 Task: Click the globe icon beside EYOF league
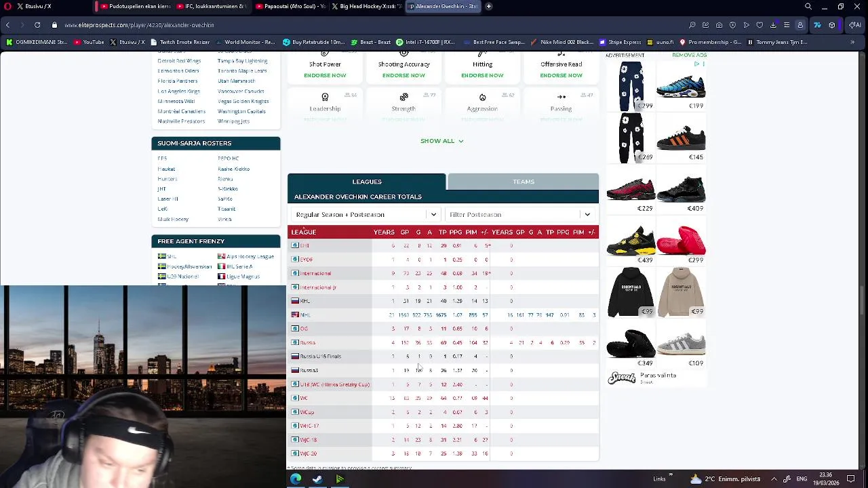coord(295,260)
